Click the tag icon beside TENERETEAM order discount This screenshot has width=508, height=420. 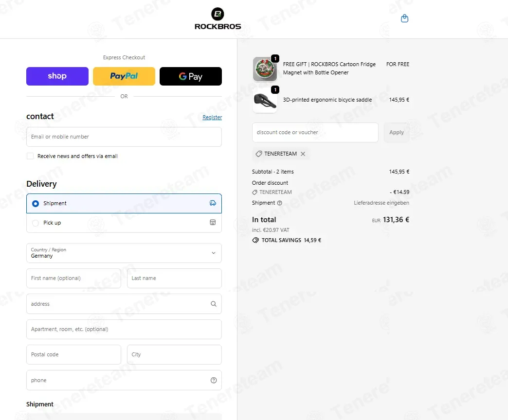[x=254, y=192]
